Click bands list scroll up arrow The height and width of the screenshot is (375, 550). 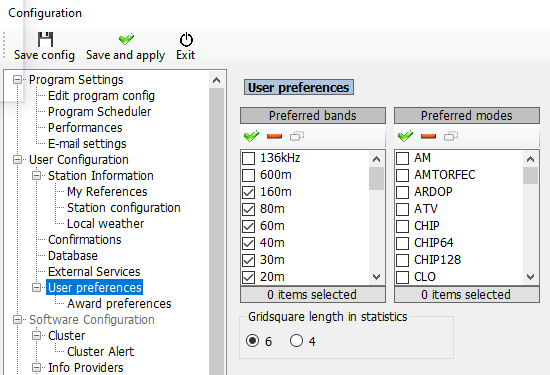pos(376,159)
